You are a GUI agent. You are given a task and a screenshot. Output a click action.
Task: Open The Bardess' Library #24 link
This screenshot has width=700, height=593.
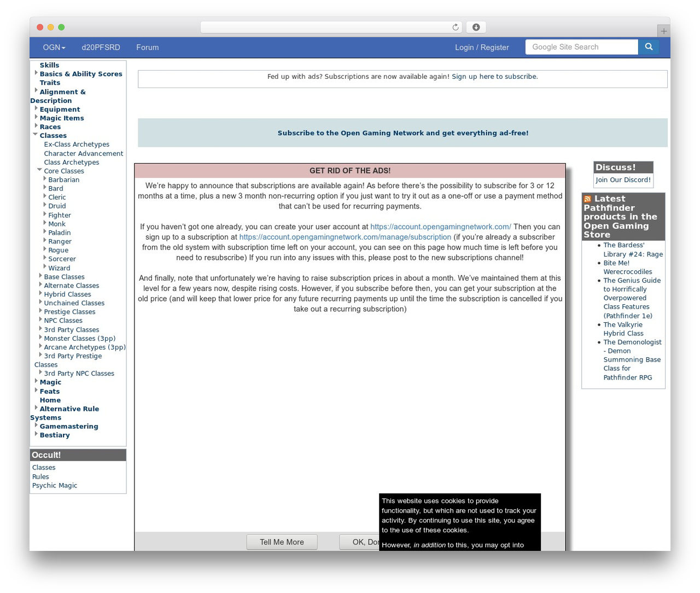(633, 250)
